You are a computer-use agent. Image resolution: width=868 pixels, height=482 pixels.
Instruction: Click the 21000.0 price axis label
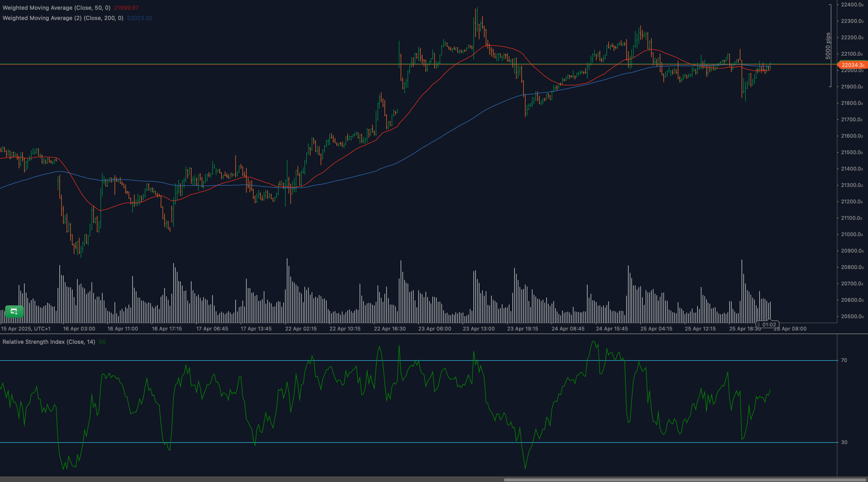pyautogui.click(x=852, y=234)
